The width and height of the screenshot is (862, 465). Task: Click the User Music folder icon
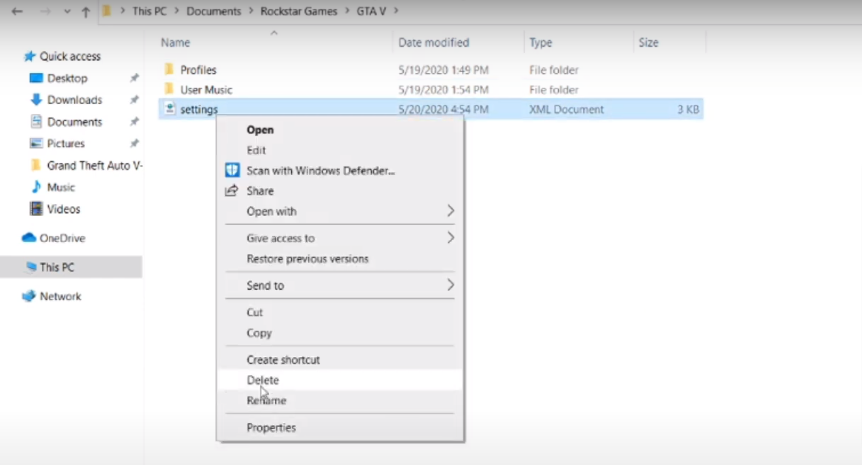pos(169,89)
